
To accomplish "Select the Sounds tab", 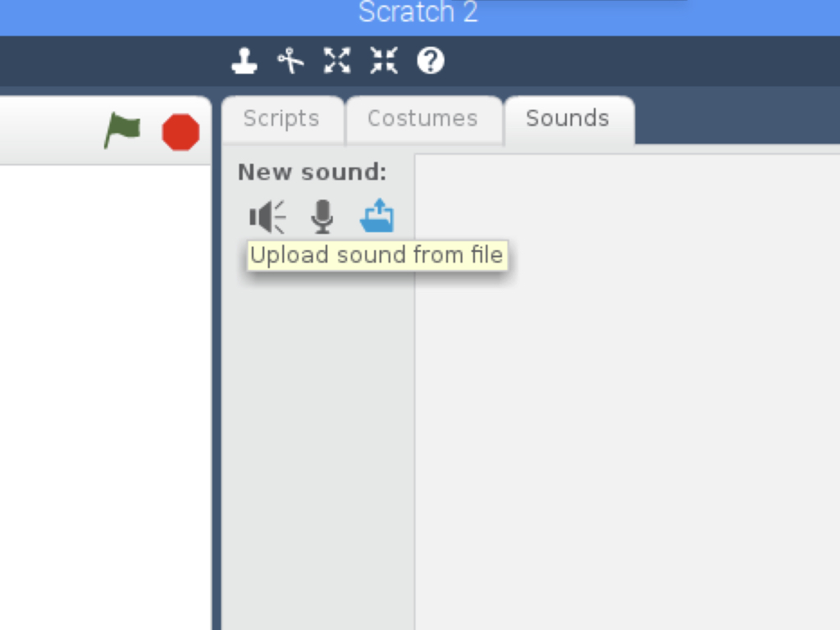I will tap(568, 119).
